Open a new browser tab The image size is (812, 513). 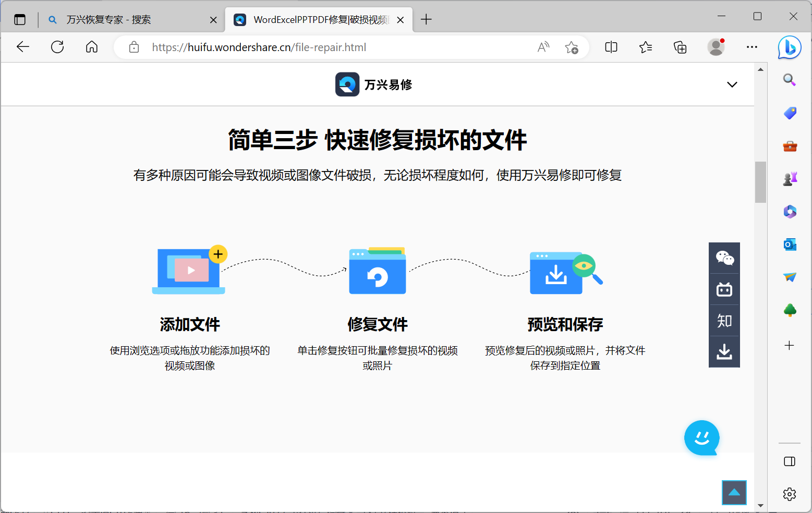[426, 19]
